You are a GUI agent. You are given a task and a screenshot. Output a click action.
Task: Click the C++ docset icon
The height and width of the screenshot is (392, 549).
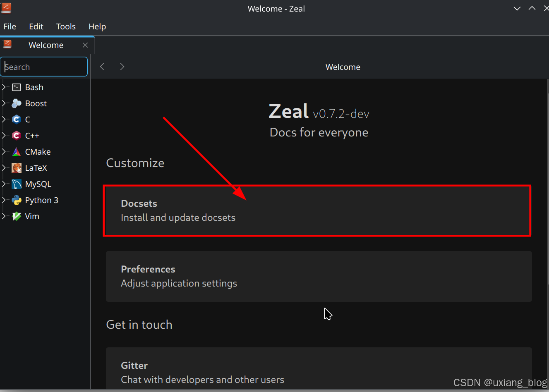[17, 136]
